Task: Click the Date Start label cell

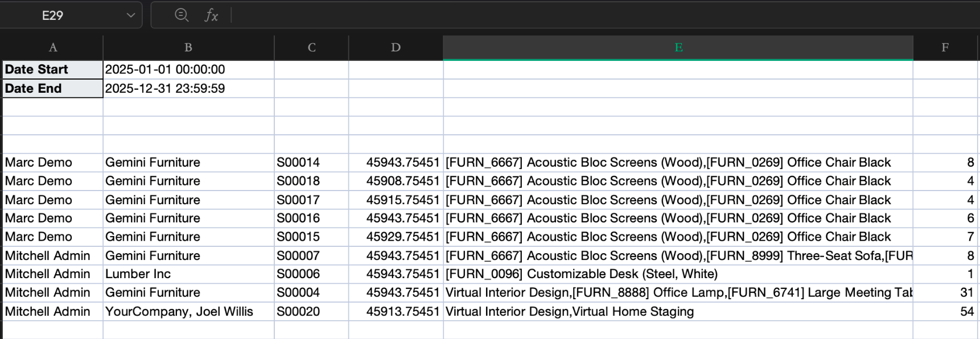Action: [x=52, y=69]
